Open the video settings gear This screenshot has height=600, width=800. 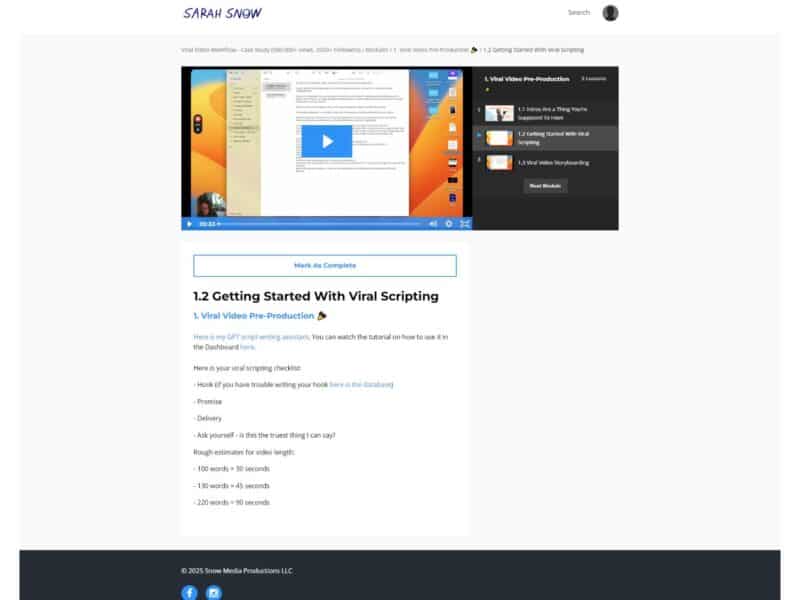(x=448, y=221)
